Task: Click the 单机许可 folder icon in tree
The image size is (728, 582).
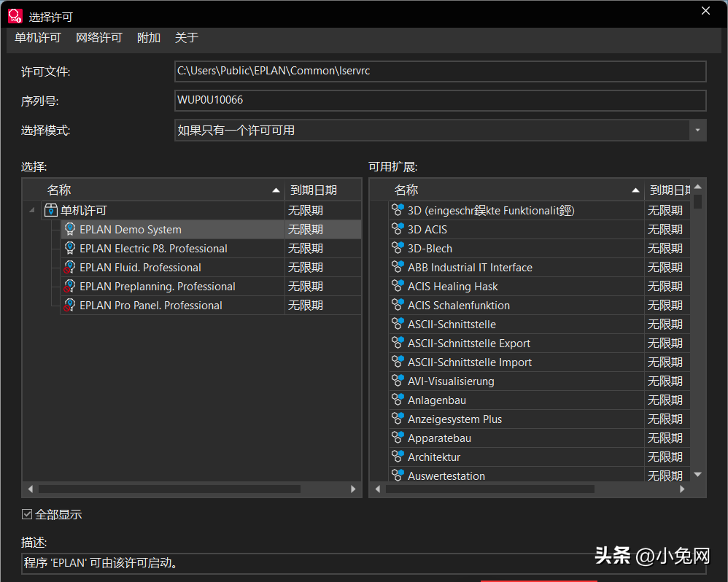Action: coord(51,210)
